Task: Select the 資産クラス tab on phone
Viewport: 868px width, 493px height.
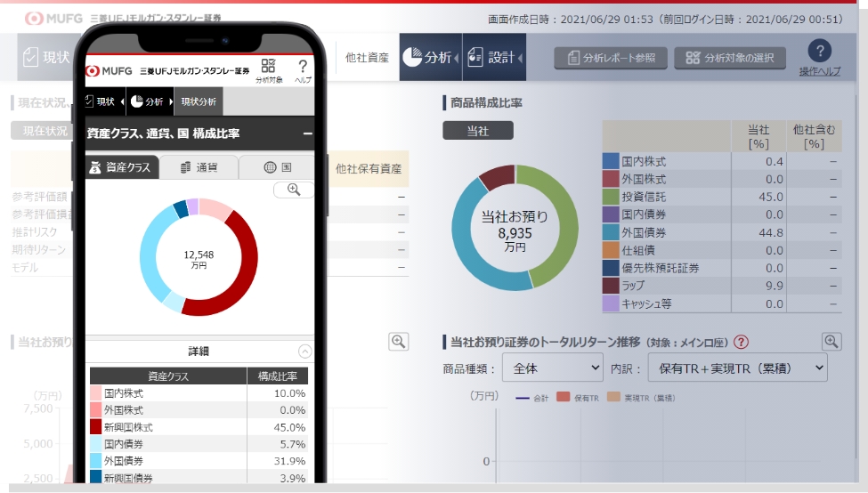Action: pos(122,167)
